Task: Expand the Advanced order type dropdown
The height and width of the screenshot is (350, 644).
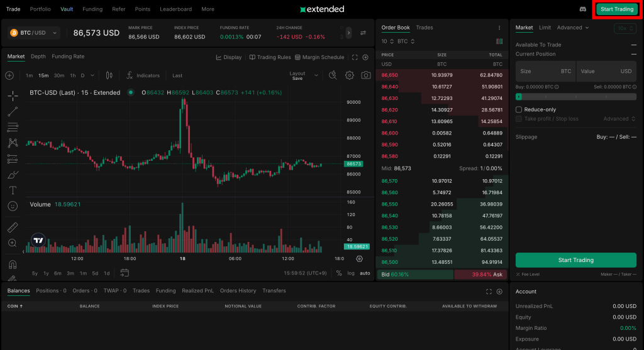Action: pyautogui.click(x=572, y=28)
